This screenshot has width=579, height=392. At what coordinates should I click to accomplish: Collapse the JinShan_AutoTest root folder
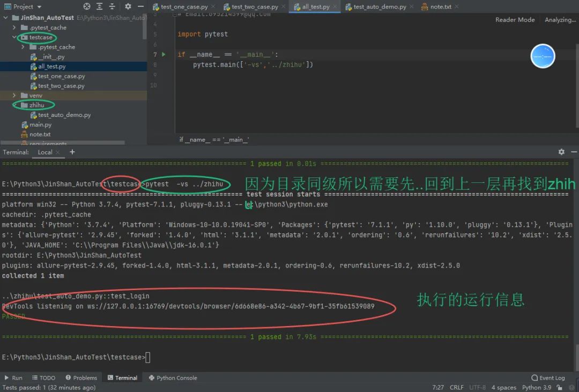pos(5,18)
